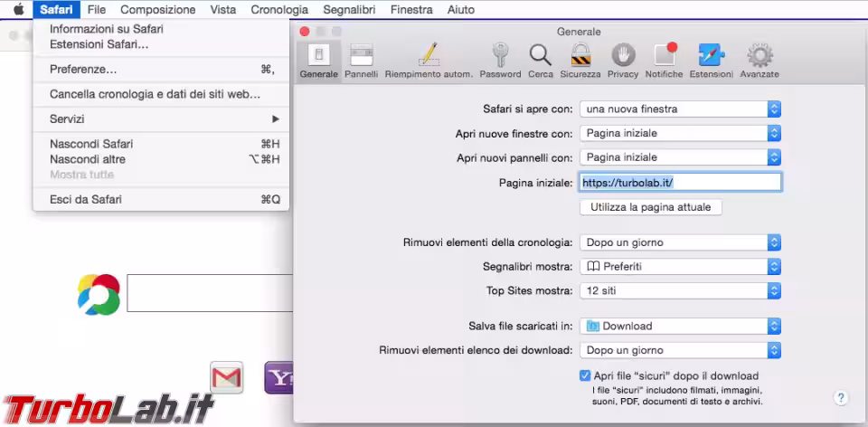Open the Riempimento autom. preferences pane

pos(429,60)
